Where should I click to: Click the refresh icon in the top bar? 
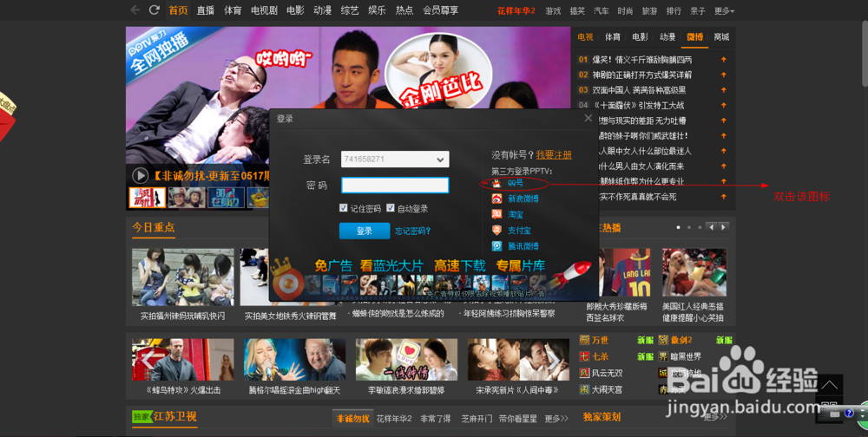click(x=155, y=10)
